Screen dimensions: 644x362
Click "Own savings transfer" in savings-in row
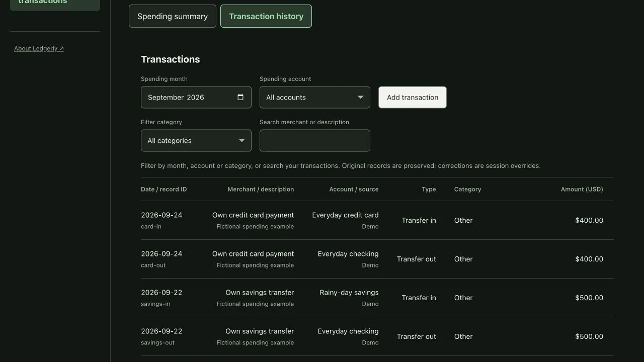coord(260,293)
